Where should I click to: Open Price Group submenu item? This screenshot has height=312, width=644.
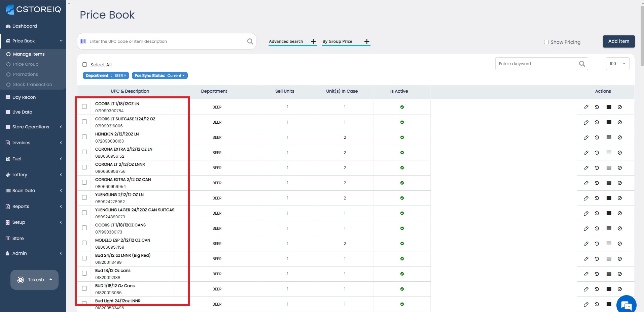(x=26, y=64)
